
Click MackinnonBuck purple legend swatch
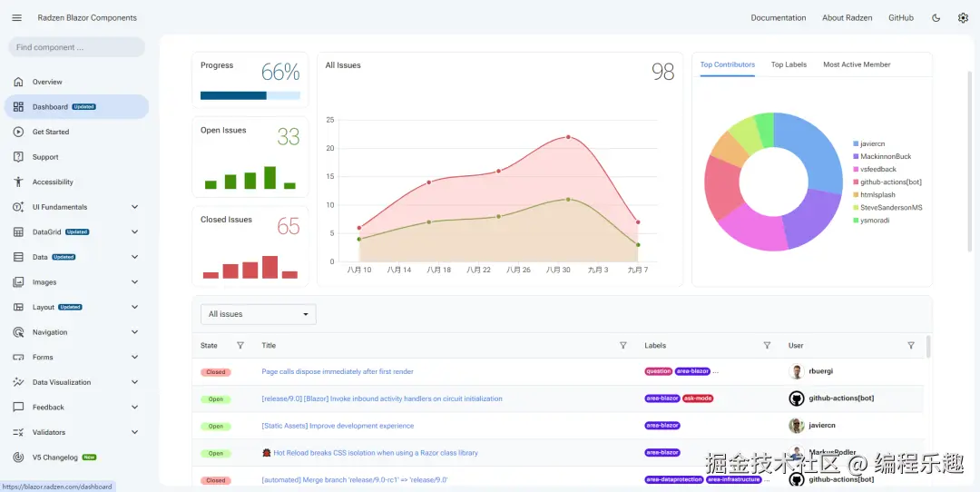pos(856,156)
